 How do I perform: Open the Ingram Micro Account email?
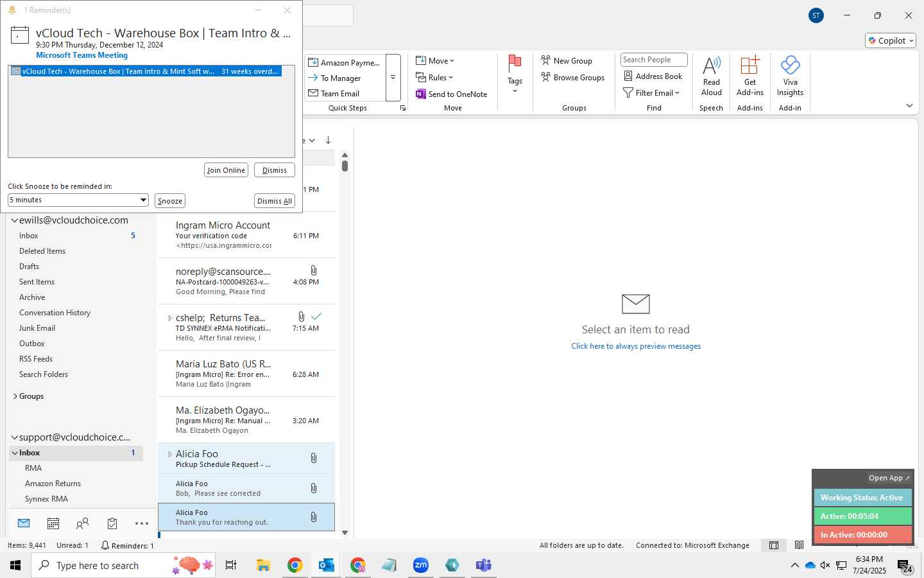246,235
